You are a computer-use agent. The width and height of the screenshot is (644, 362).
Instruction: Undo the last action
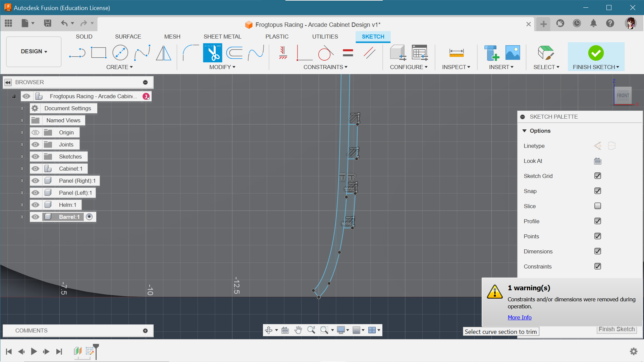click(64, 23)
